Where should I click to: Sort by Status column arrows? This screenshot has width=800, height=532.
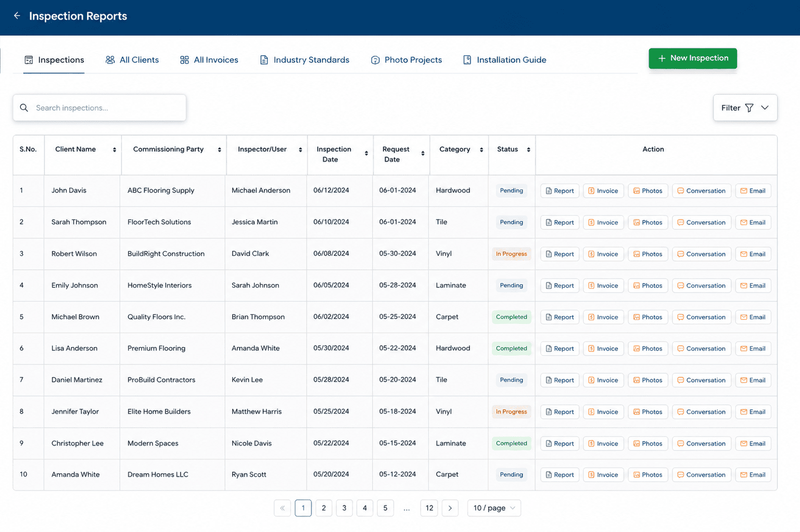(528, 150)
